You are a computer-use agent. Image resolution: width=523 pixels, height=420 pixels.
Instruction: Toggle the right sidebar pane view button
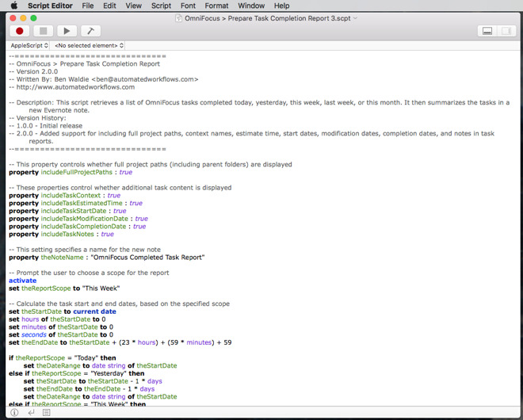[506, 31]
